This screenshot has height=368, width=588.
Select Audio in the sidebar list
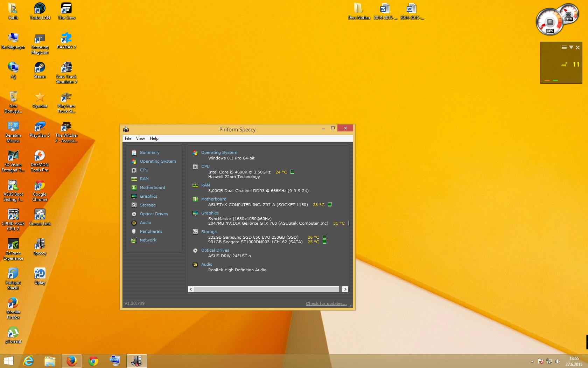pos(145,223)
